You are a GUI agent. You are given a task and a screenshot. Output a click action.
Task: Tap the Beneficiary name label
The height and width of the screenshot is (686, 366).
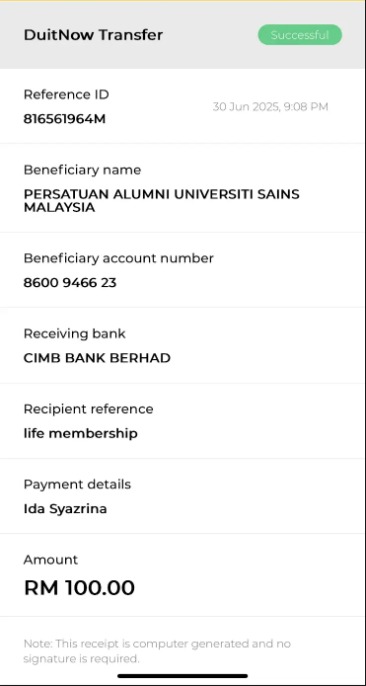click(82, 170)
